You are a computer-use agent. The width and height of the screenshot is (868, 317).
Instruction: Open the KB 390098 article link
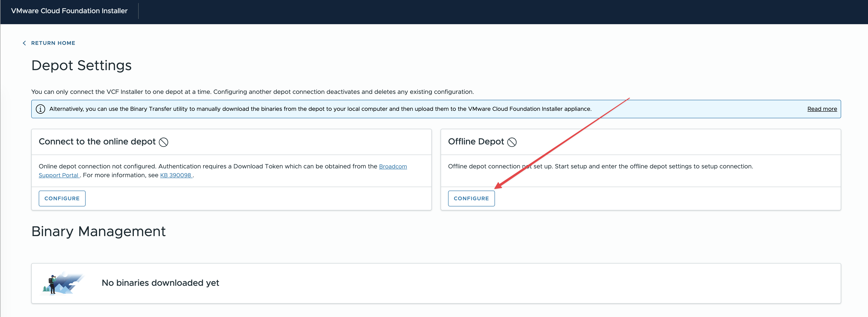click(176, 175)
